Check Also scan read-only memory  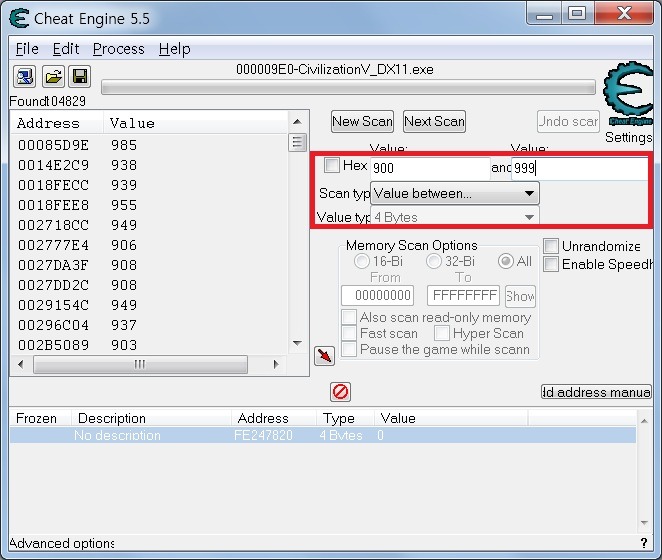[349, 317]
